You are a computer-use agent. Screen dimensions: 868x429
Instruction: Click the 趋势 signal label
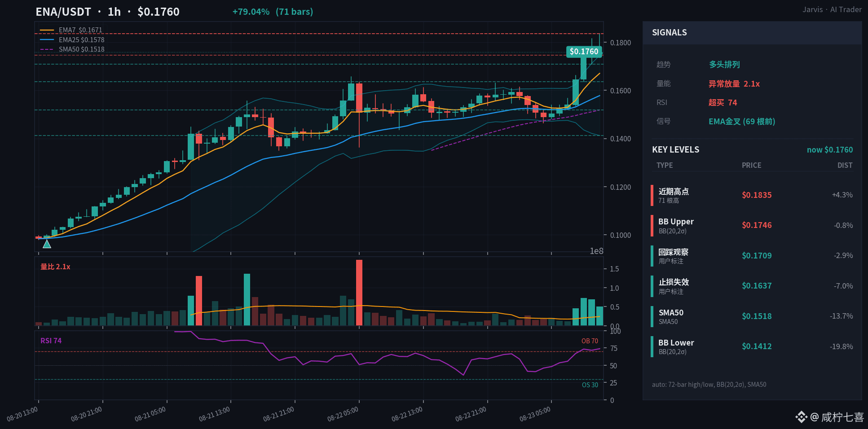tap(664, 65)
